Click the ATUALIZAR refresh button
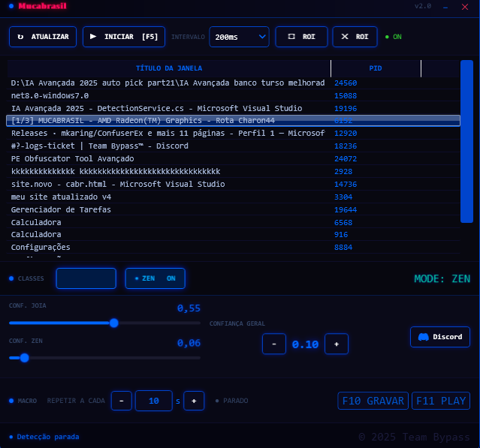The height and width of the screenshot is (448, 480). [x=43, y=37]
